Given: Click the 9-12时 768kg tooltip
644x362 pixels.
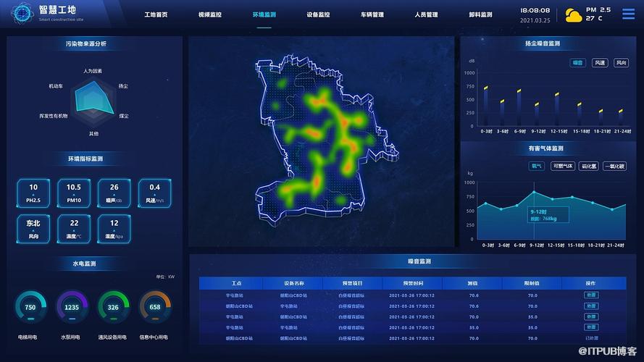Looking at the screenshot, I should pyautogui.click(x=548, y=214).
